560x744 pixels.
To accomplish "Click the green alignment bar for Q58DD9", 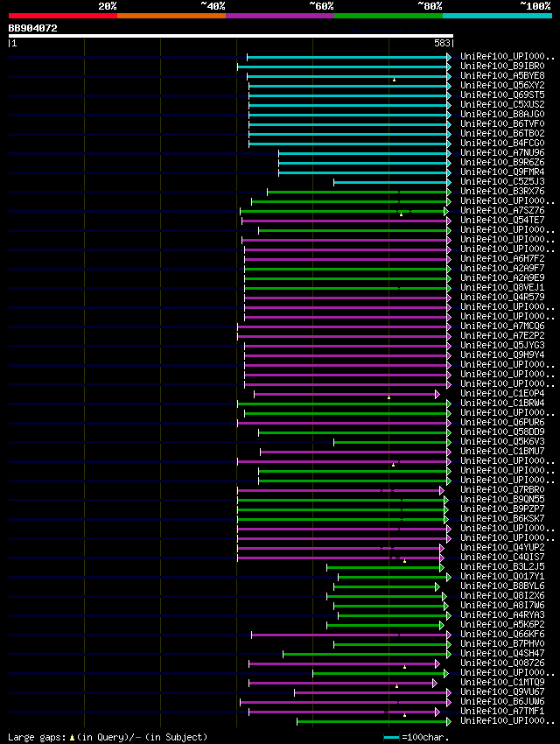I will [x=353, y=432].
